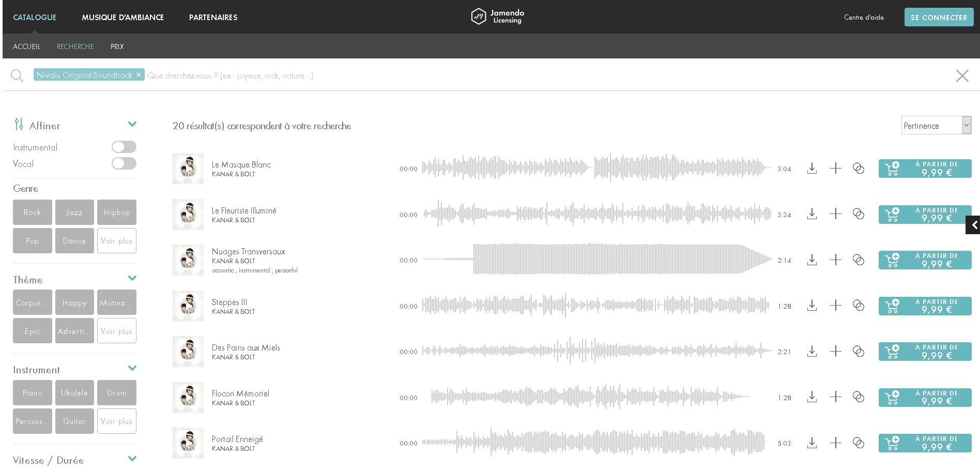Image resolution: width=980 pixels, height=471 pixels.
Task: Clear the search with the large X
Action: point(962,76)
